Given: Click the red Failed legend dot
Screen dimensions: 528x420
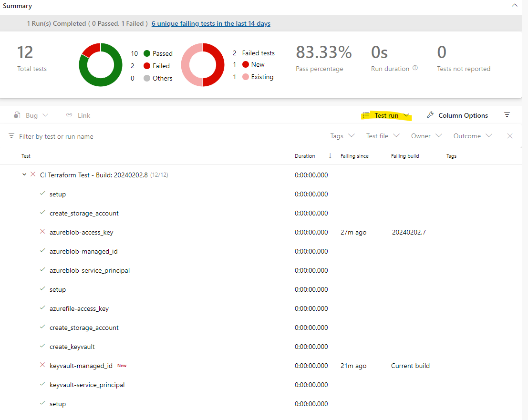Looking at the screenshot, I should pyautogui.click(x=147, y=66).
